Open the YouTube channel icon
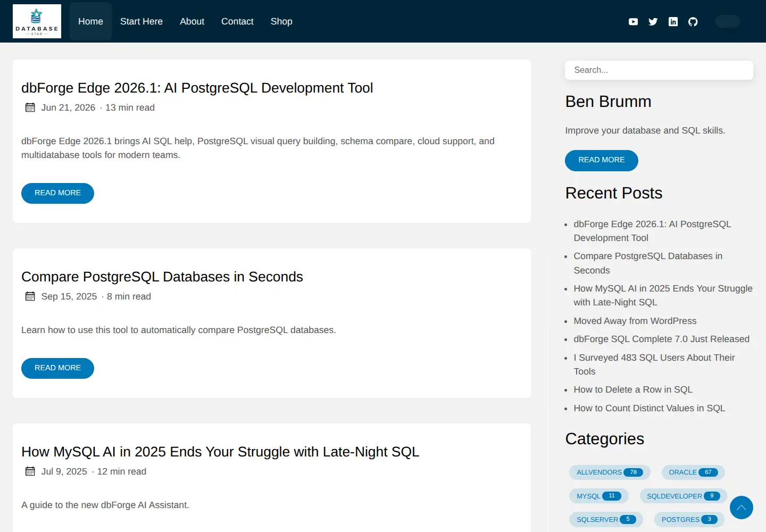766x532 pixels. (x=633, y=22)
